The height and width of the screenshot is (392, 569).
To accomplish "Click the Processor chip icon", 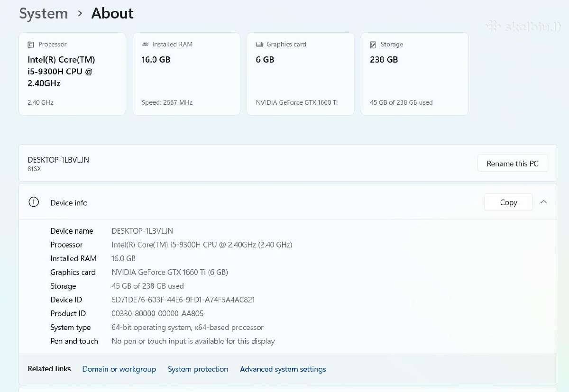I will [31, 45].
